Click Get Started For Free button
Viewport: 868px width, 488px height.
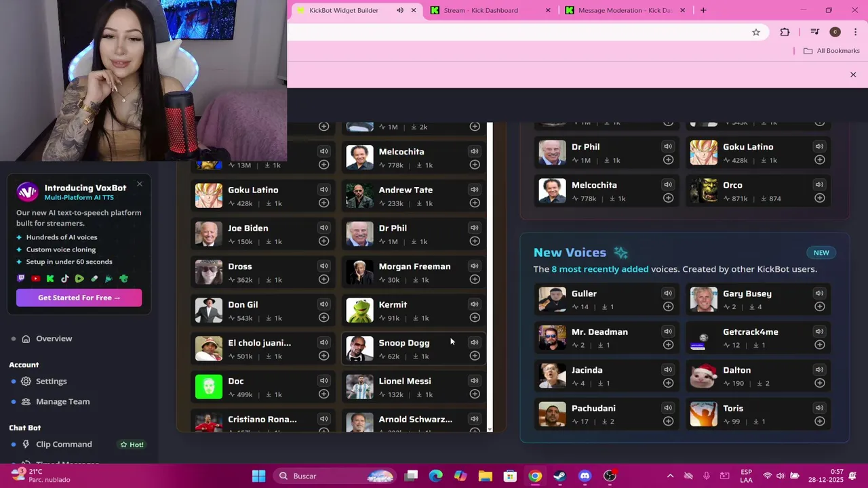[79, 298]
